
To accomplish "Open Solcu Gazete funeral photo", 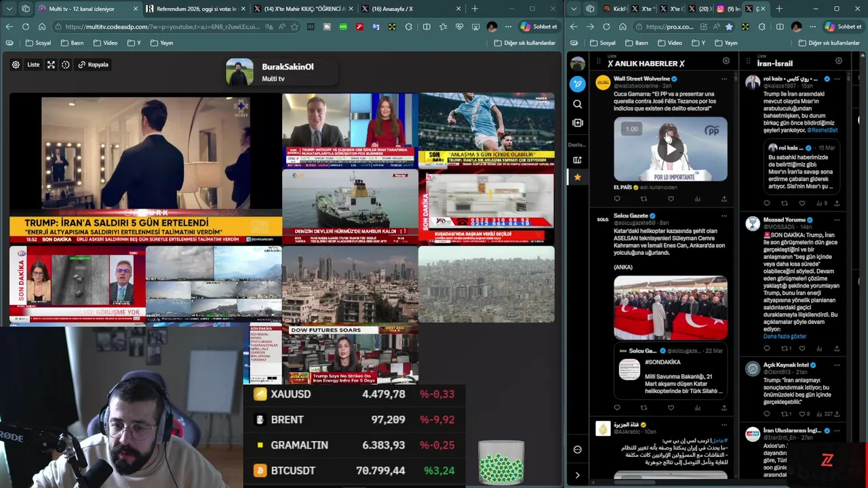I will click(671, 307).
